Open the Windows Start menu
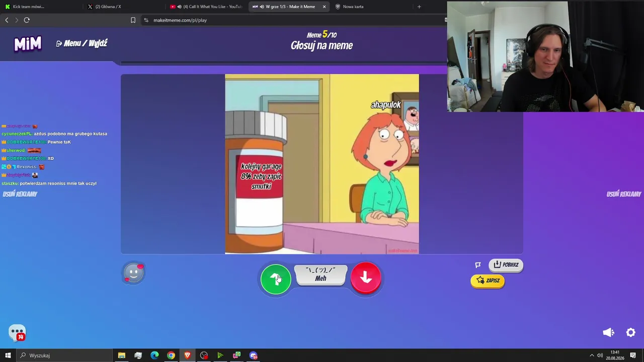Image resolution: width=644 pixels, height=362 pixels. tap(8, 355)
